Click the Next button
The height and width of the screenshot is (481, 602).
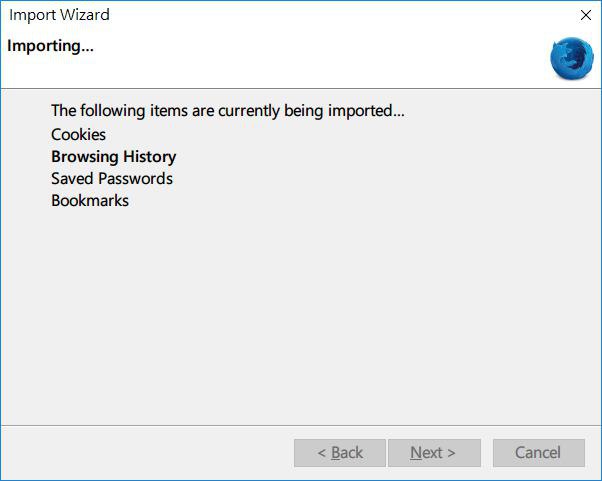(x=434, y=453)
